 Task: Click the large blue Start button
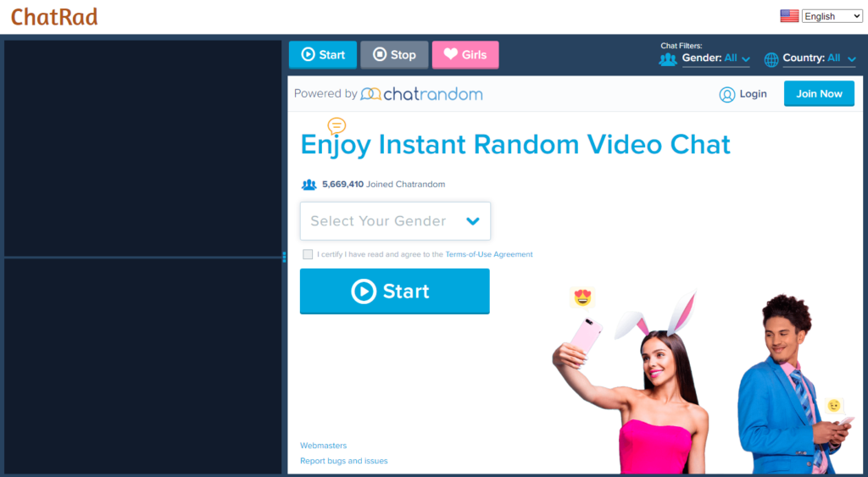coord(395,291)
